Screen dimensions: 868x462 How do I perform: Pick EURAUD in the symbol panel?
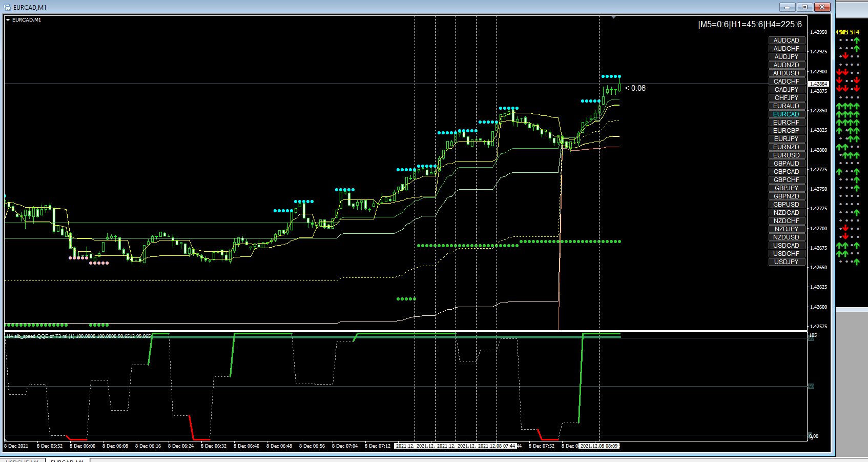click(787, 106)
